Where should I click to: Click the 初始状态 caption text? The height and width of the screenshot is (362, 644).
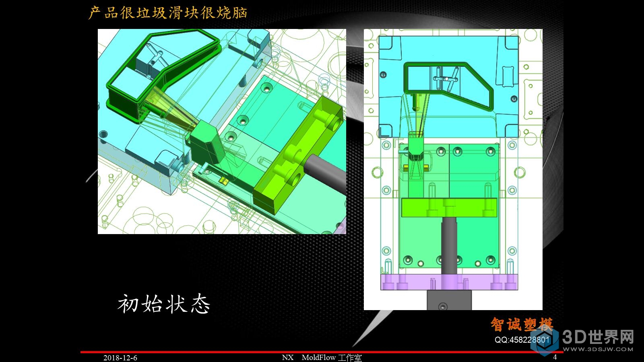click(x=164, y=304)
